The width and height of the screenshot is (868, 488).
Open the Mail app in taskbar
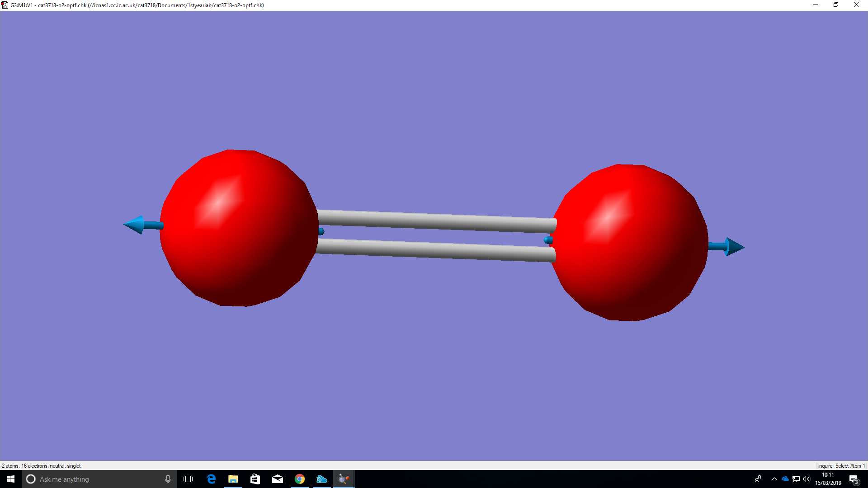tap(278, 479)
